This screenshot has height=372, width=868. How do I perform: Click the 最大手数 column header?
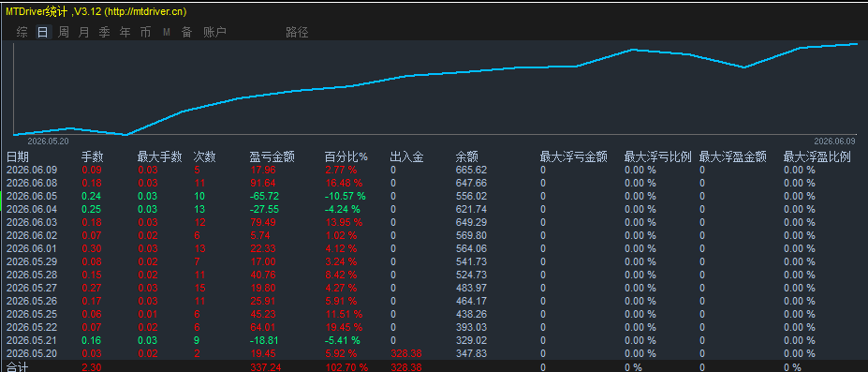pyautogui.click(x=159, y=157)
